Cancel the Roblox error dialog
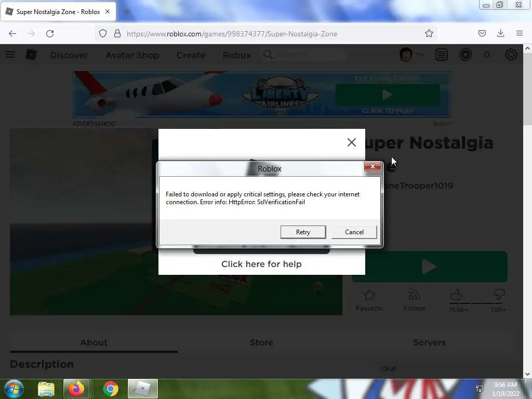The width and height of the screenshot is (532, 399). [x=354, y=232]
